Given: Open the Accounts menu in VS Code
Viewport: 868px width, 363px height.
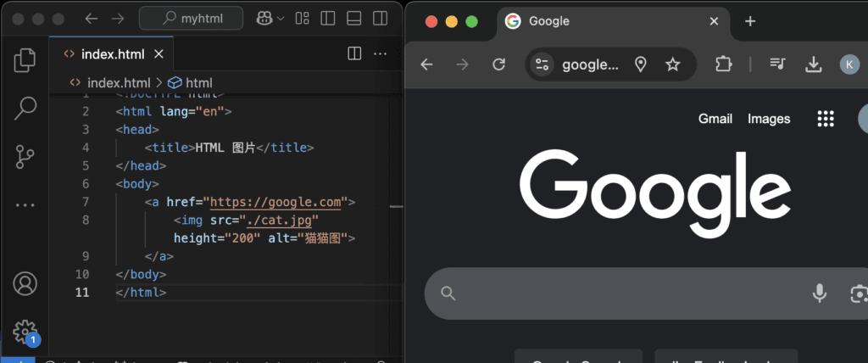Looking at the screenshot, I should [25, 284].
